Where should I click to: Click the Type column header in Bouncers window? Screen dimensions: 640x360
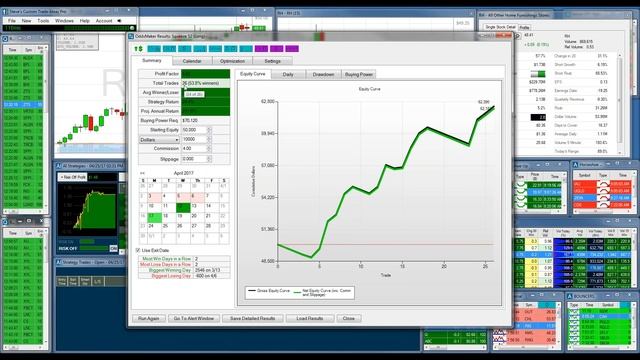[x=574, y=305]
